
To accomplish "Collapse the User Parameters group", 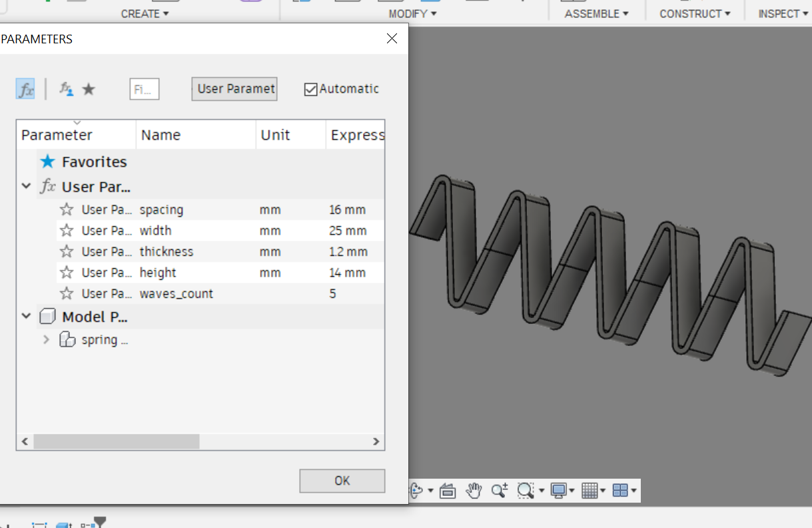I will coord(26,187).
